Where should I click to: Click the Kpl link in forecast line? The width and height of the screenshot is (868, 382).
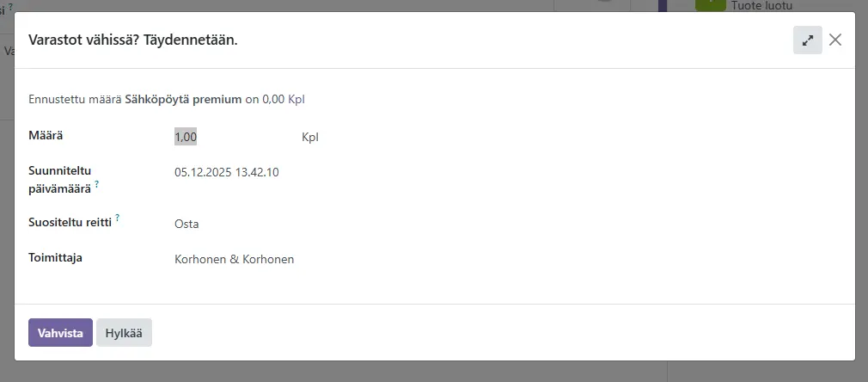[296, 99]
